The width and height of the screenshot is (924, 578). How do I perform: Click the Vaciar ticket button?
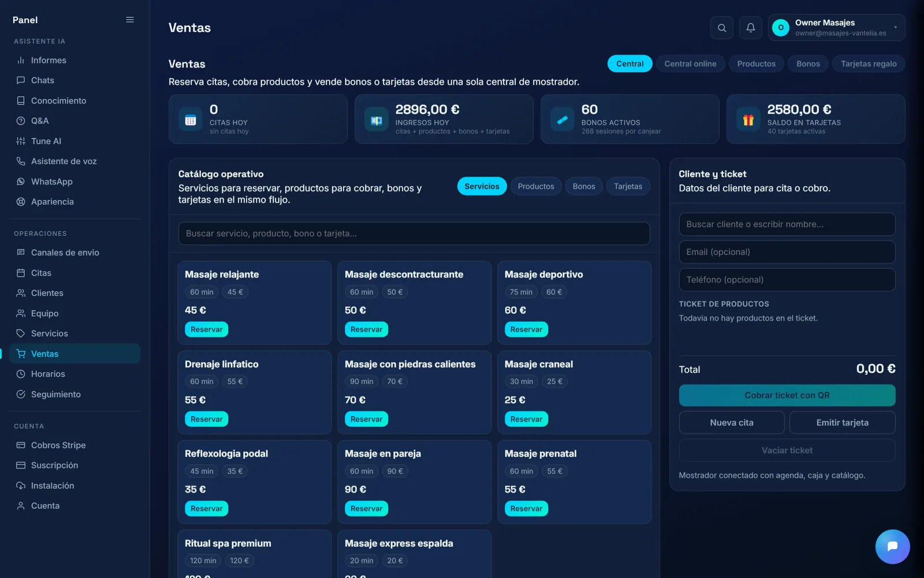click(x=787, y=450)
